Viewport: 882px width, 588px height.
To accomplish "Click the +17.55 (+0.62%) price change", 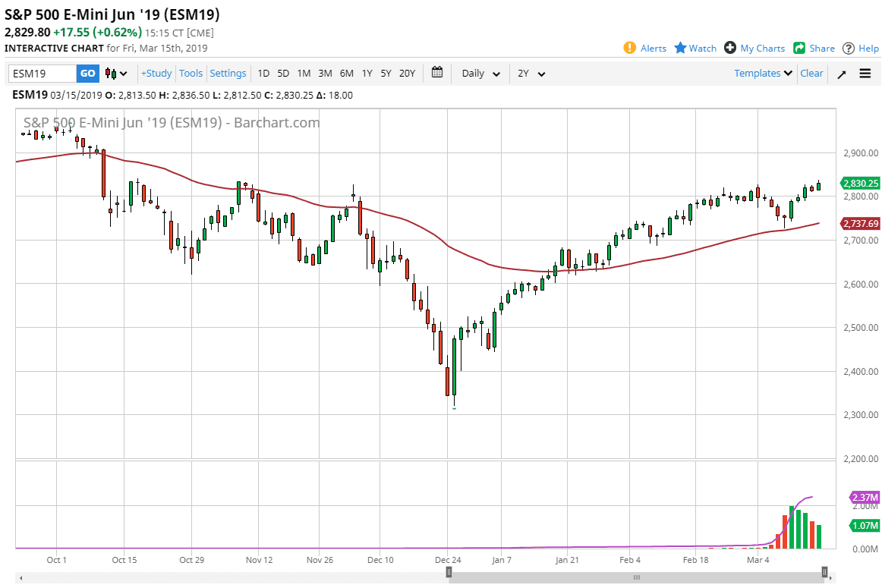I will tap(97, 33).
